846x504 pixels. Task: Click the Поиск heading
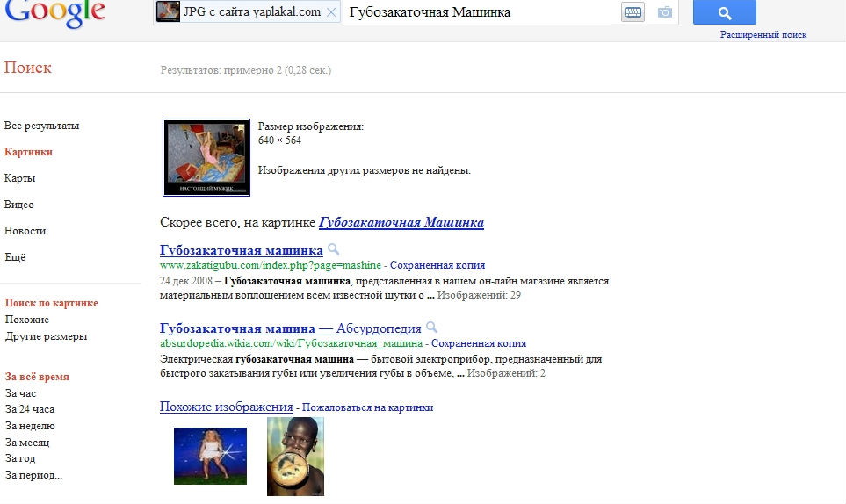27,68
